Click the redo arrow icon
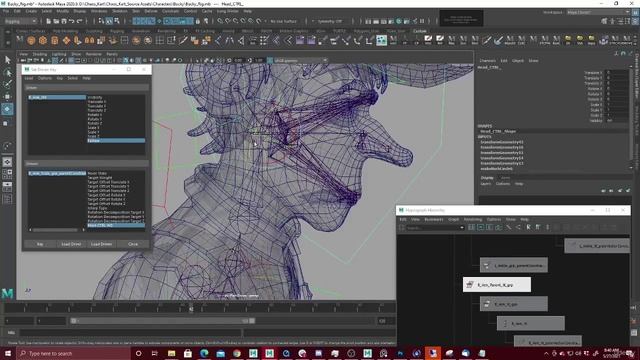 80,21
